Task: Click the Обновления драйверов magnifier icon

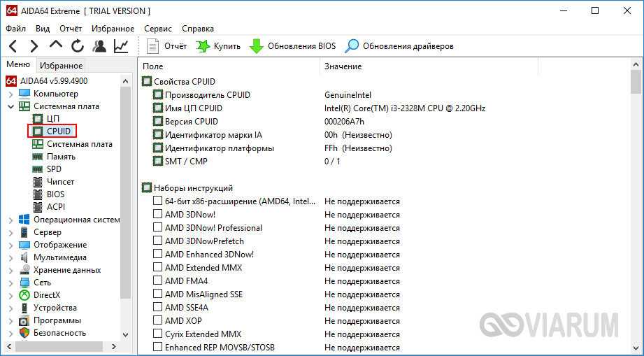Action: (x=352, y=46)
